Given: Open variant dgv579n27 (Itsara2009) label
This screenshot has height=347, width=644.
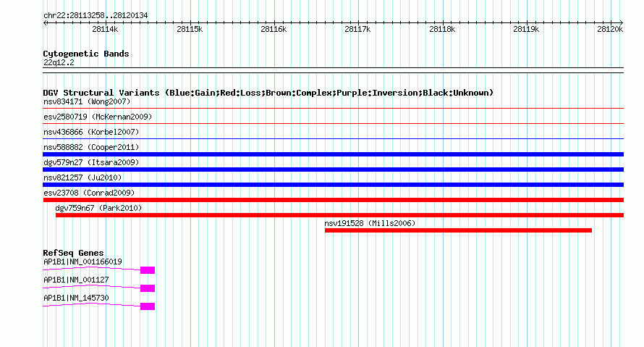Looking at the screenshot, I should pos(91,162).
